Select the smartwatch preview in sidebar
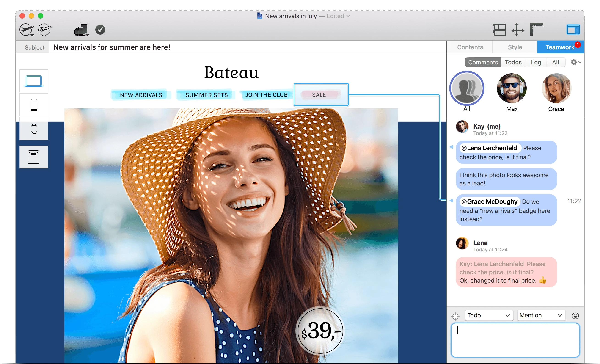The width and height of the screenshot is (600, 364). click(x=34, y=129)
